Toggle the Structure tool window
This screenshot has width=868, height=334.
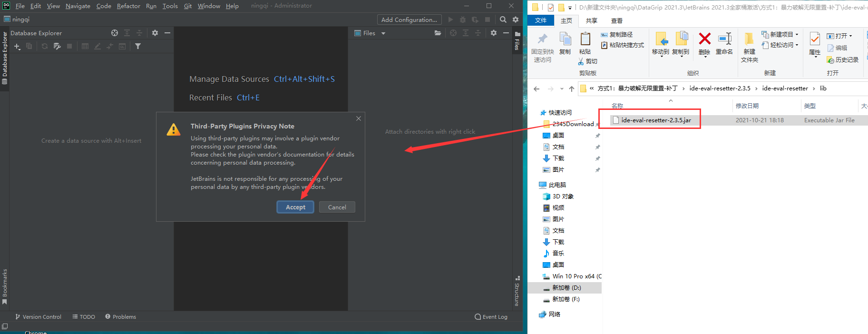click(517, 291)
